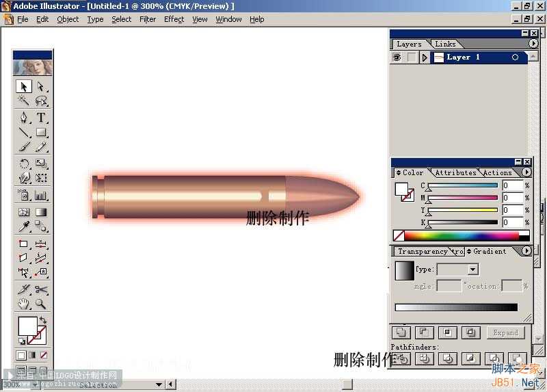Select the Free Transform tool
This screenshot has height=392, width=547.
(41, 178)
